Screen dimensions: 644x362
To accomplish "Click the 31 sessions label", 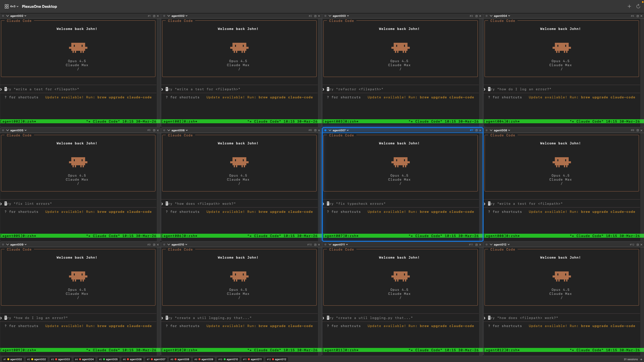I will click(x=630, y=359).
